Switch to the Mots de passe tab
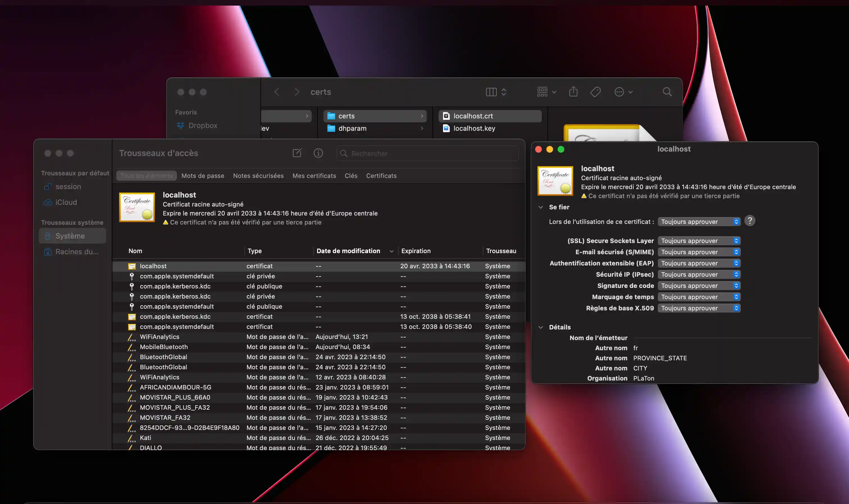849x504 pixels. [x=202, y=176]
